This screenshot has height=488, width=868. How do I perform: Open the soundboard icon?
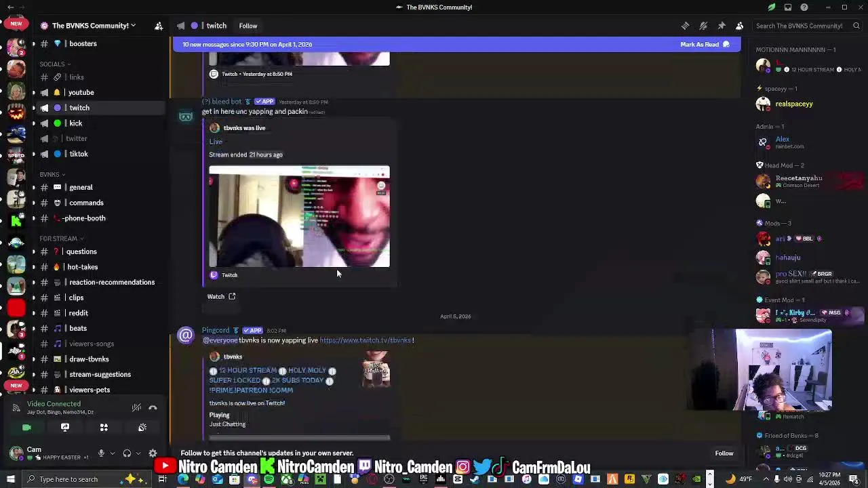(x=142, y=428)
